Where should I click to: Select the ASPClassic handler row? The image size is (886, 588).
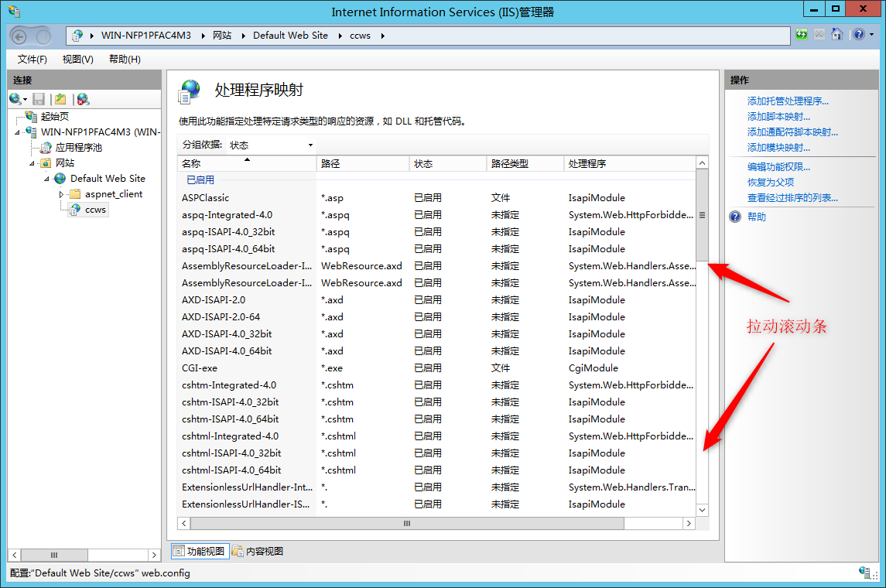436,198
